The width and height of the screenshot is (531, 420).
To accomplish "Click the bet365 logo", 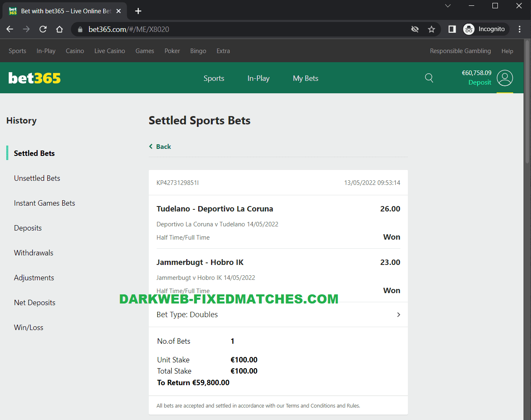I will 34,78.
